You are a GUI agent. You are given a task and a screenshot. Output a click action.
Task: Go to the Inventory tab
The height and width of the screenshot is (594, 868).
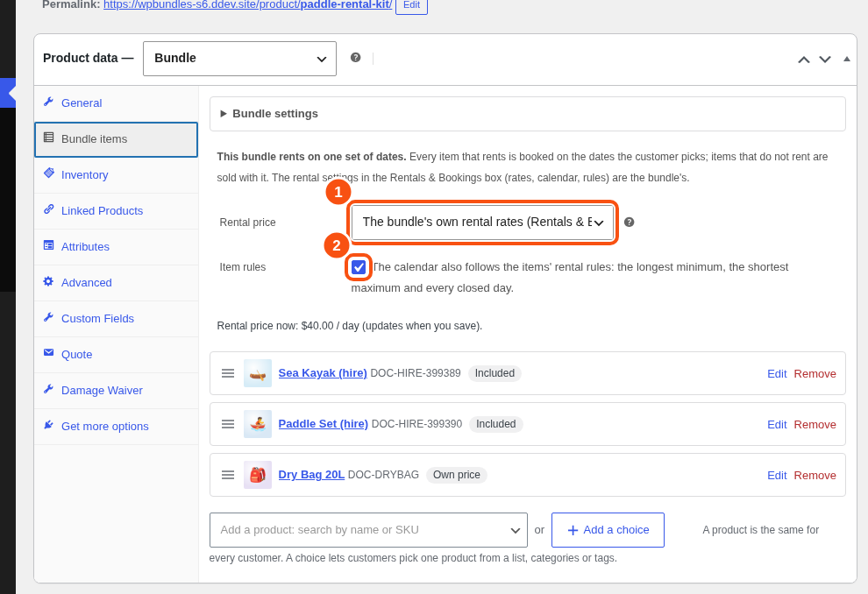pos(117,175)
